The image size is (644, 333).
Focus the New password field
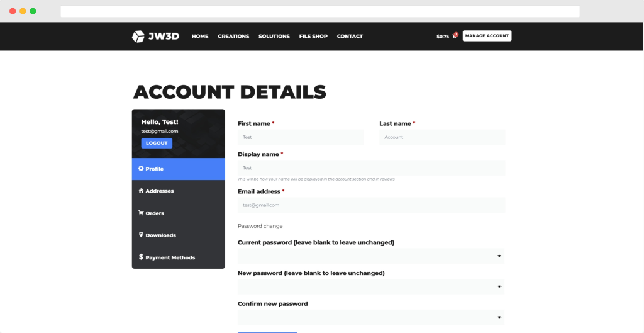click(371, 286)
